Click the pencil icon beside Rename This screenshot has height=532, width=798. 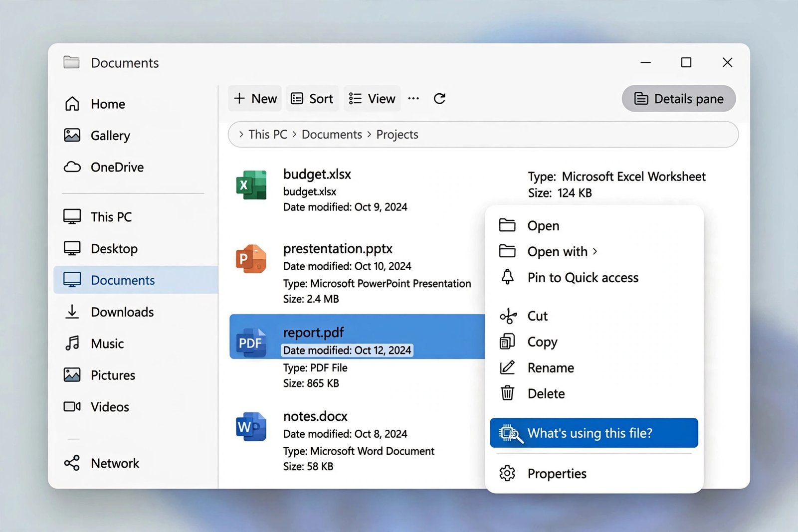click(507, 367)
